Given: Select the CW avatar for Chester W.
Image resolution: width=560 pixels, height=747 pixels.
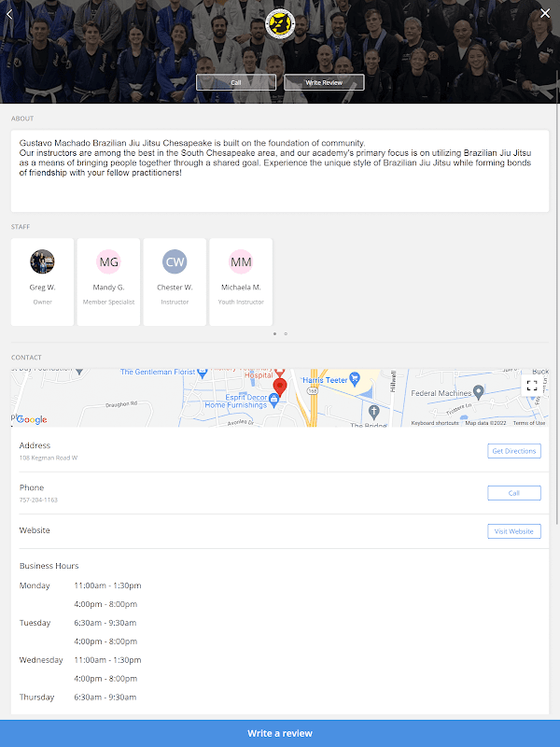Looking at the screenshot, I should point(175,261).
